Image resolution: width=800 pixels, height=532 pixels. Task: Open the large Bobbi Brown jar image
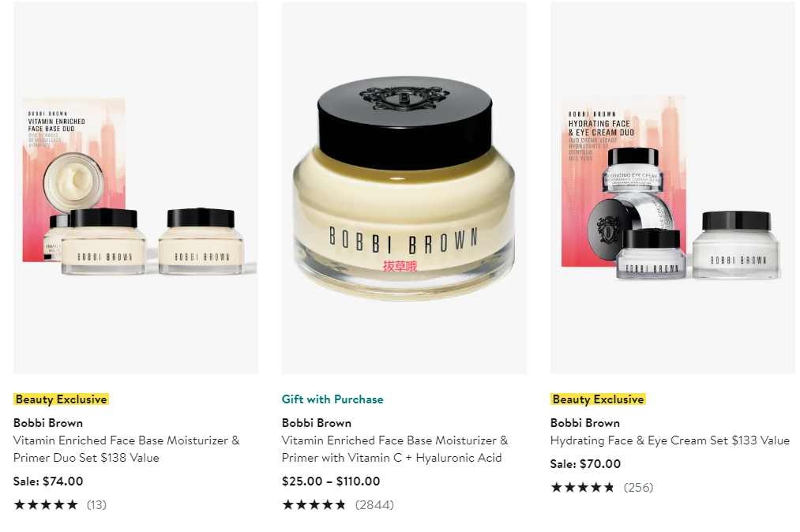click(x=404, y=187)
